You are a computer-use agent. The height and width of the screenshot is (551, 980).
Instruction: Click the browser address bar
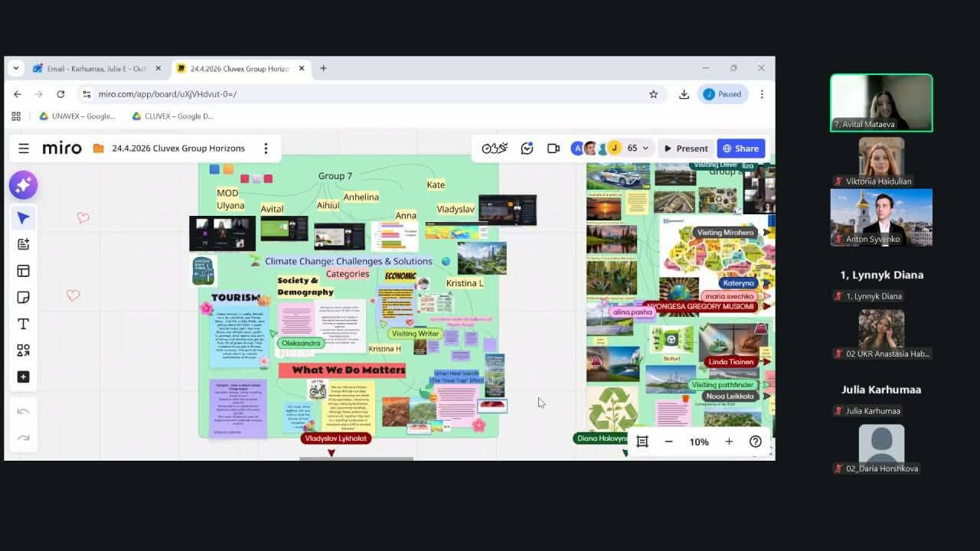point(367,94)
